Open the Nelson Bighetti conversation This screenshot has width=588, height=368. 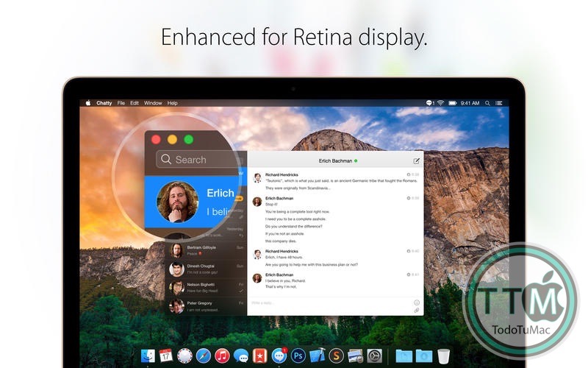click(206, 288)
